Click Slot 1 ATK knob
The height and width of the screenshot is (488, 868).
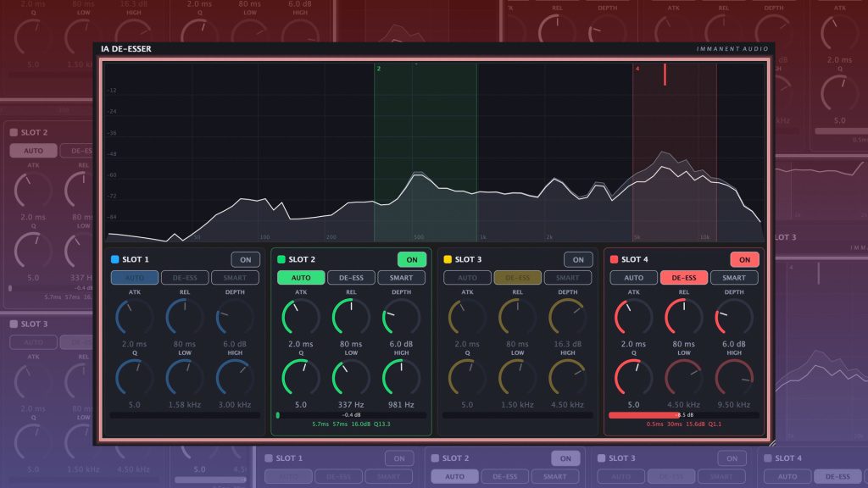pyautogui.click(x=135, y=317)
